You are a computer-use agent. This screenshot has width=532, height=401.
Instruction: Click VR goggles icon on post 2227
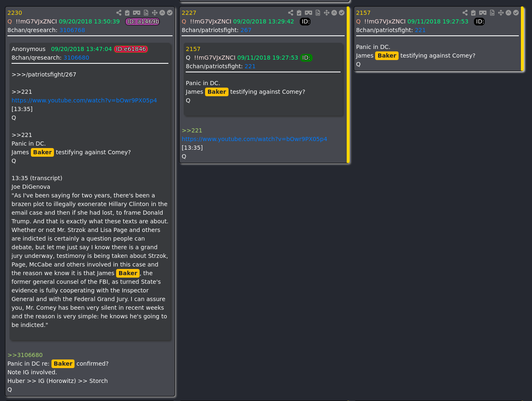tap(308, 13)
